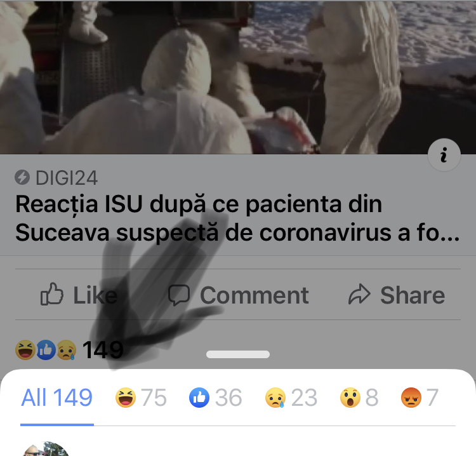Open the DIGI24 source link
This screenshot has width=476, height=456.
(x=67, y=178)
